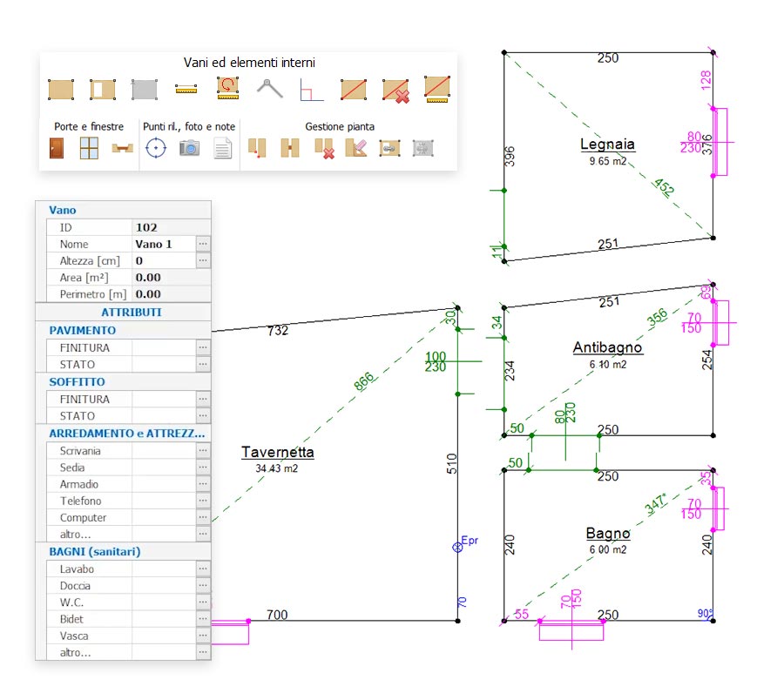
Task: Select the Antibagno room label
Action: [x=607, y=347]
